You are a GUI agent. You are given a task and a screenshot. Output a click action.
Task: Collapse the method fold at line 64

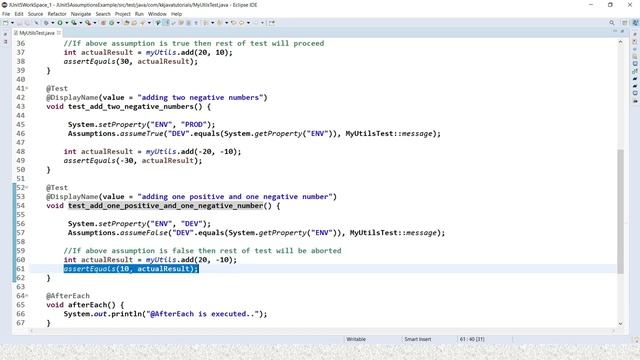pos(27,296)
